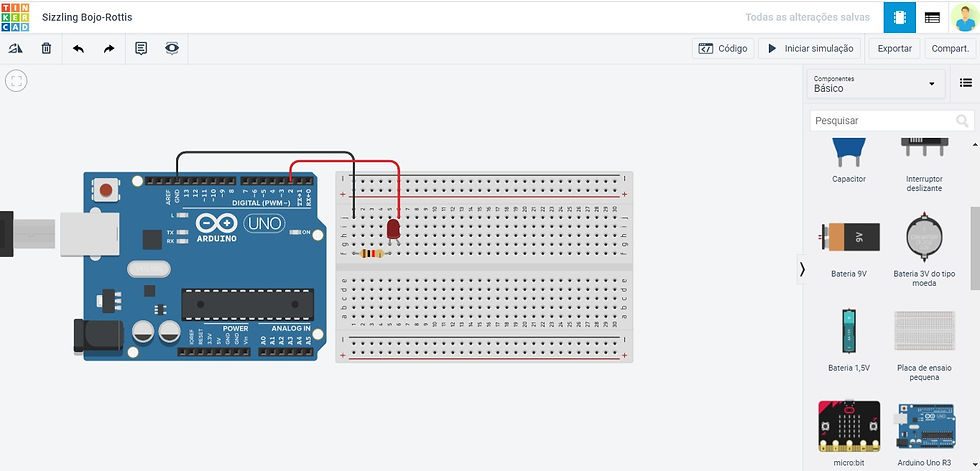Click the Arduino reset button
Image resolution: width=980 pixels, height=471 pixels.
click(x=106, y=189)
